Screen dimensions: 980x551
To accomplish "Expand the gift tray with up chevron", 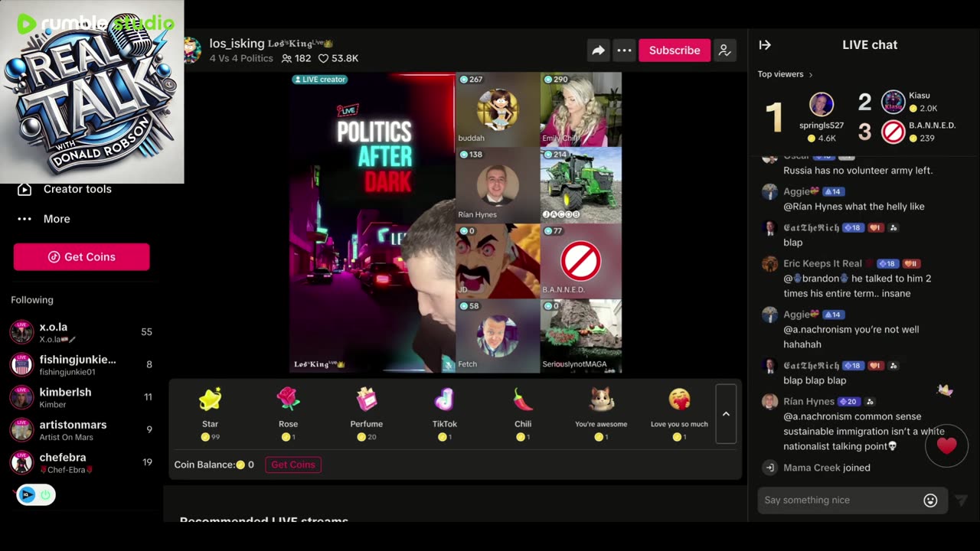I will 726,414.
